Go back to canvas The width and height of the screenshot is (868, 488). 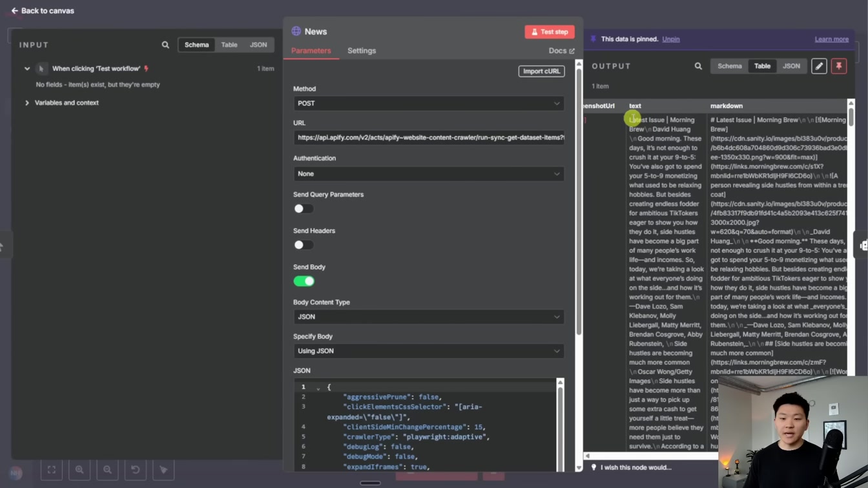tap(42, 11)
